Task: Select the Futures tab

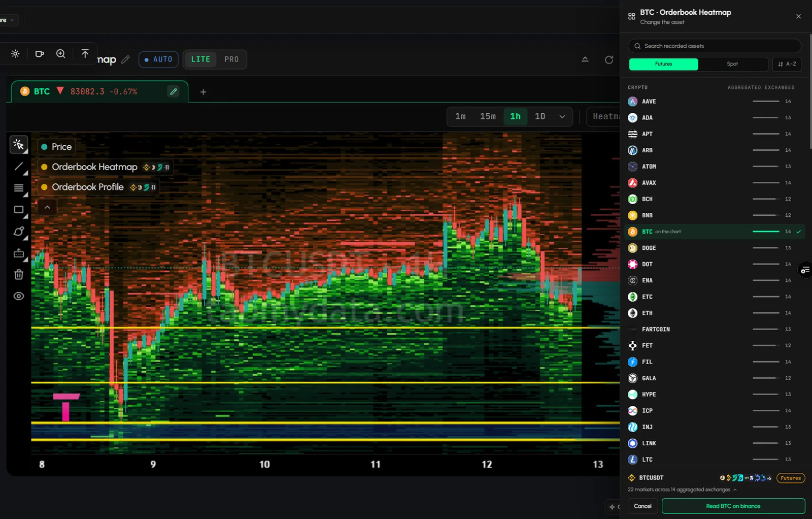Action: 663,64
